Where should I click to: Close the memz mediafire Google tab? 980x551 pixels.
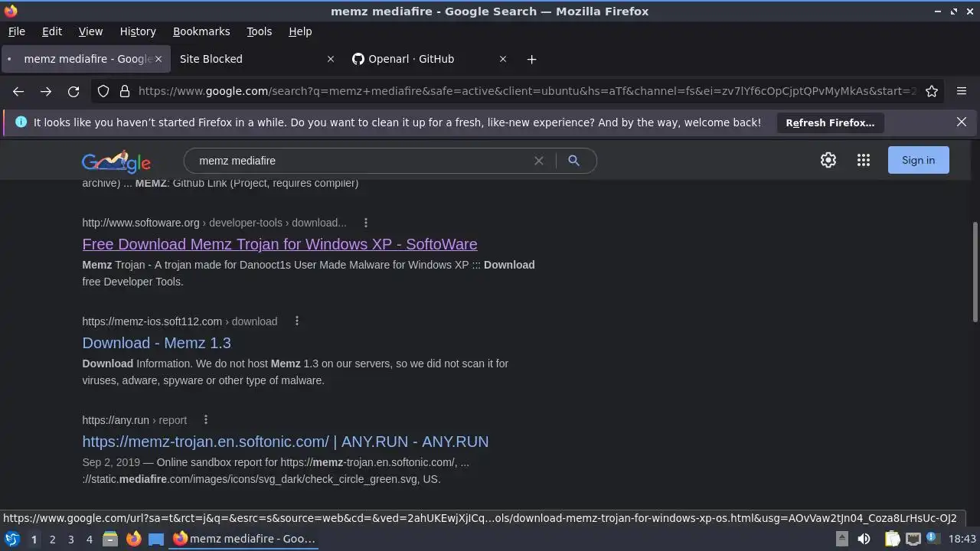point(159,59)
